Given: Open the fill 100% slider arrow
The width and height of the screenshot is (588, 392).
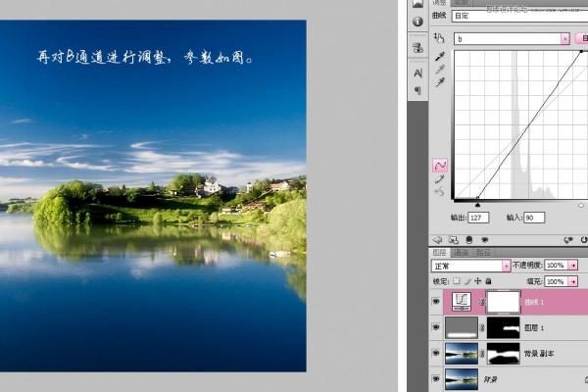Looking at the screenshot, I should [573, 281].
